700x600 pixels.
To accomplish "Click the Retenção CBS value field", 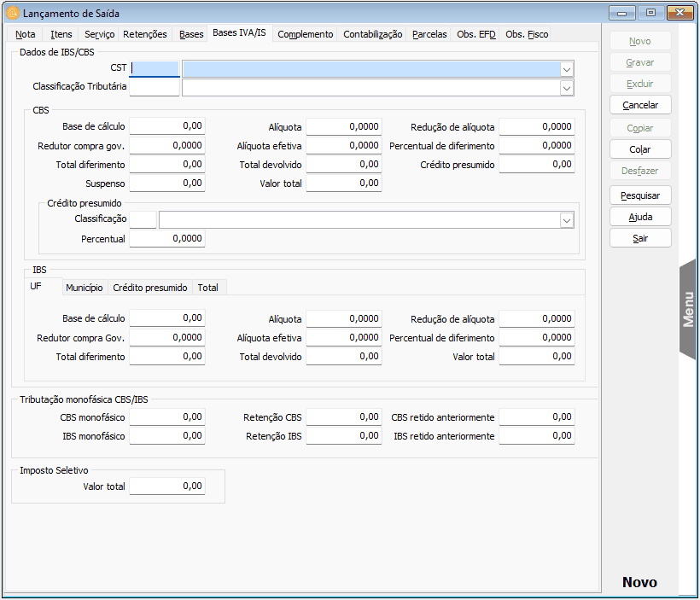I will (x=344, y=417).
